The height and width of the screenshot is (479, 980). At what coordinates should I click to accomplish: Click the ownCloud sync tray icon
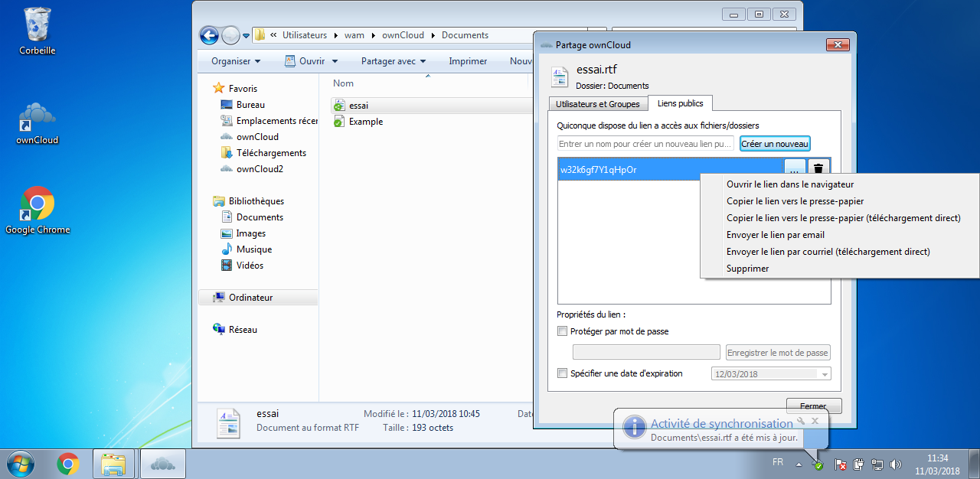click(818, 464)
